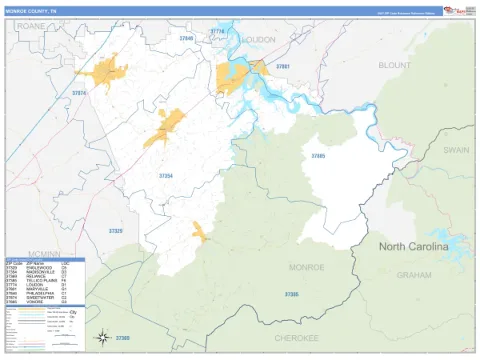Image resolution: width=480 pixels, height=360 pixels.
Task: Click ZIP code label 37774 on the map
Action: (217, 31)
